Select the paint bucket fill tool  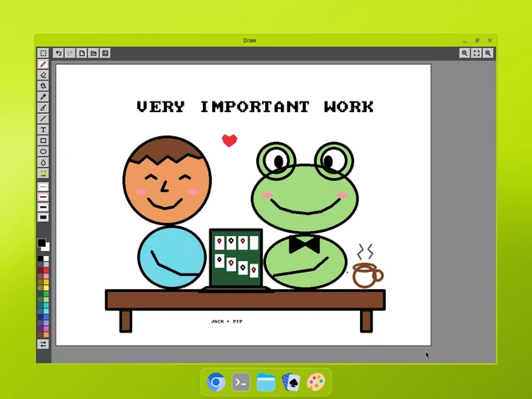(43, 86)
